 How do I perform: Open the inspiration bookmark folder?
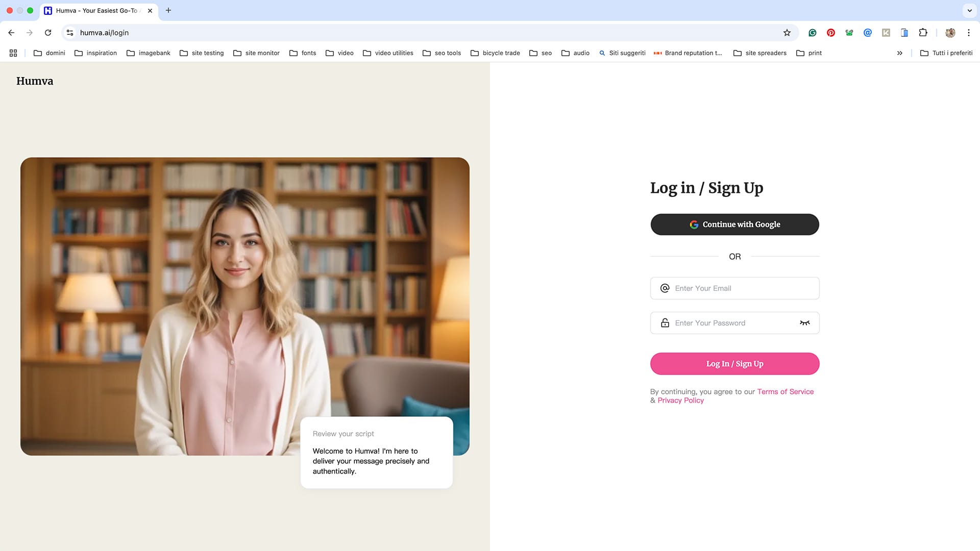pyautogui.click(x=96, y=53)
